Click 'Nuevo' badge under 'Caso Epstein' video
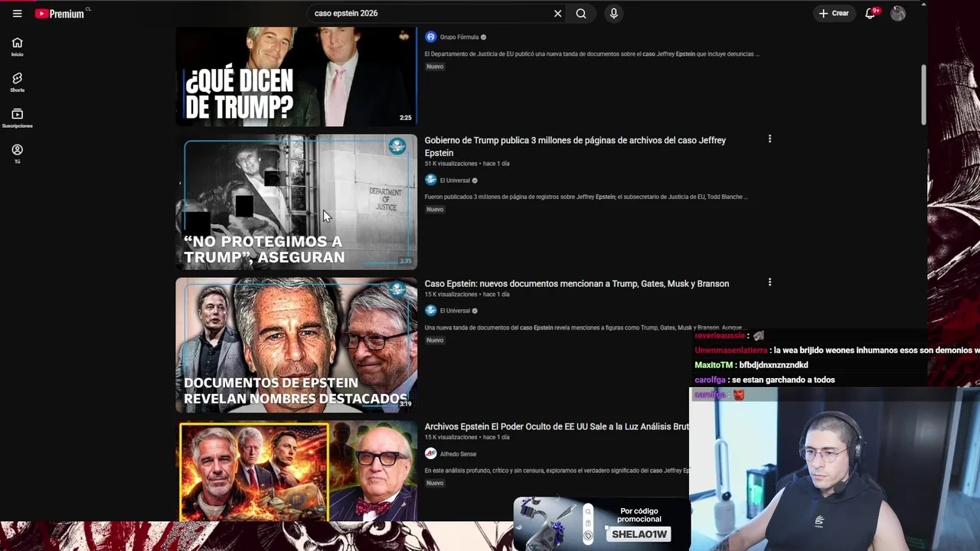 point(435,341)
